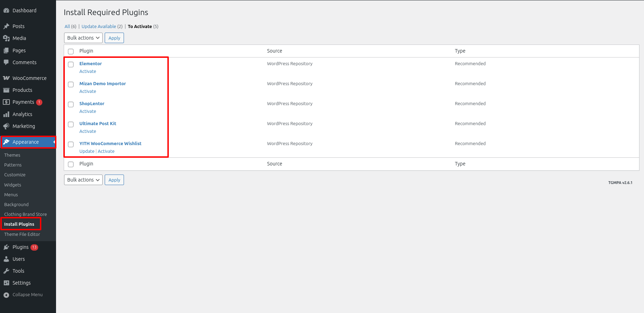
Task: Check the Mizan Demo Importor checkbox
Action: coord(71,84)
